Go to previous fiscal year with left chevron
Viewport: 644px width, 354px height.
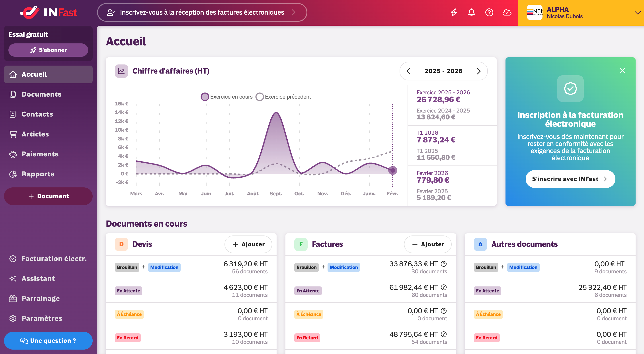coord(408,71)
